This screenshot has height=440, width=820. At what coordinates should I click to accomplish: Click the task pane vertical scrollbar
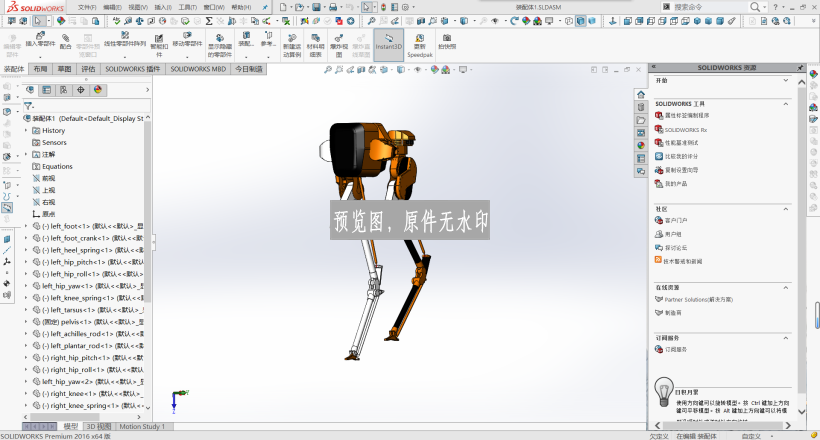pyautogui.click(x=802, y=243)
